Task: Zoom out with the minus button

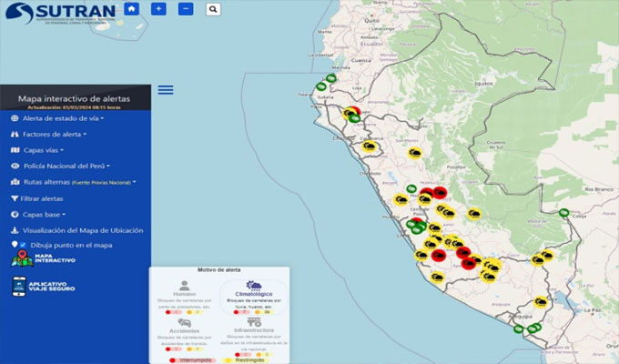Action: coord(186,9)
